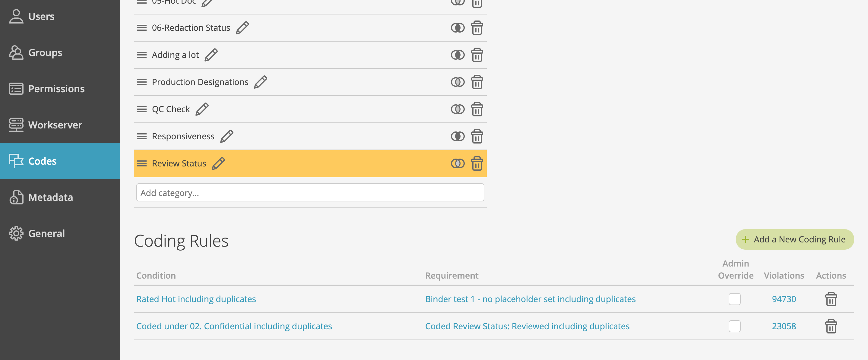Delete the Adding a lot category
Screen dimensions: 868x360
[x=477, y=55]
